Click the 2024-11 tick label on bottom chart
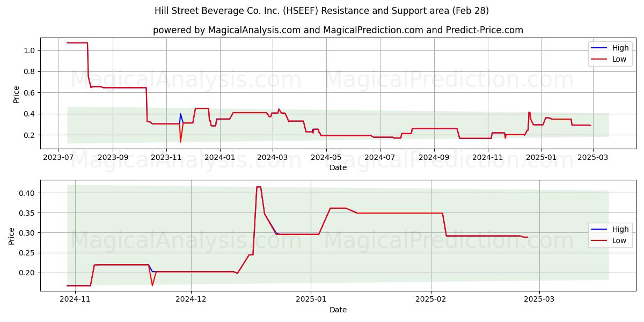644x322 pixels. click(75, 299)
